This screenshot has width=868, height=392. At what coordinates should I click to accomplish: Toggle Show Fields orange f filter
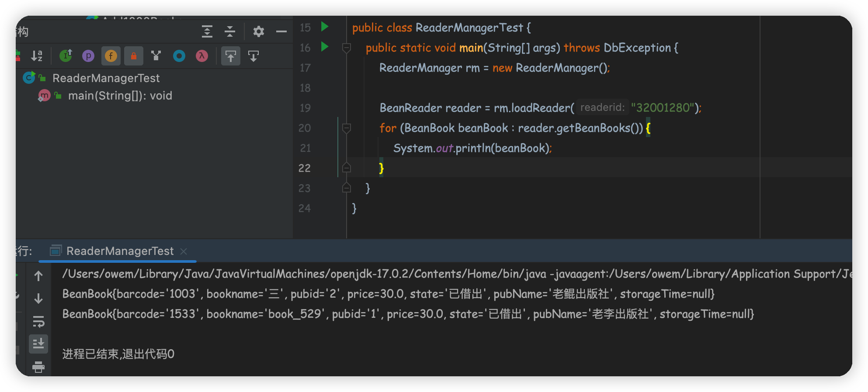[x=111, y=56]
